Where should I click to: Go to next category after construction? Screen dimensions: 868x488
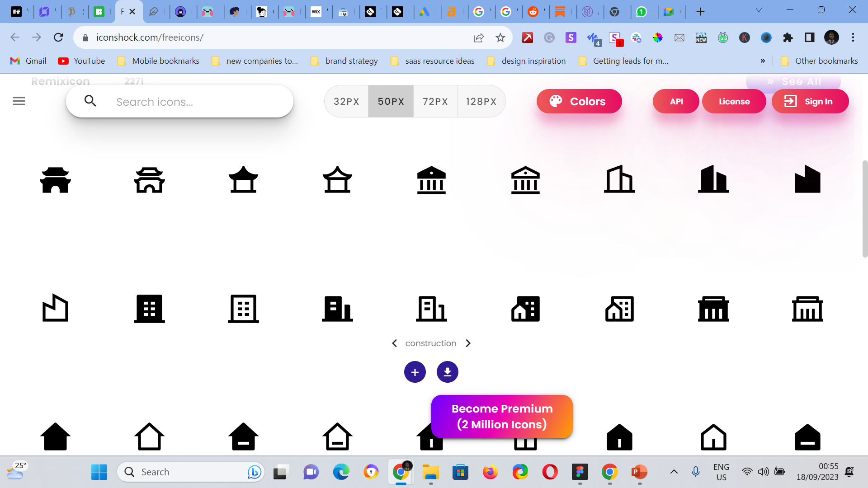tap(468, 343)
